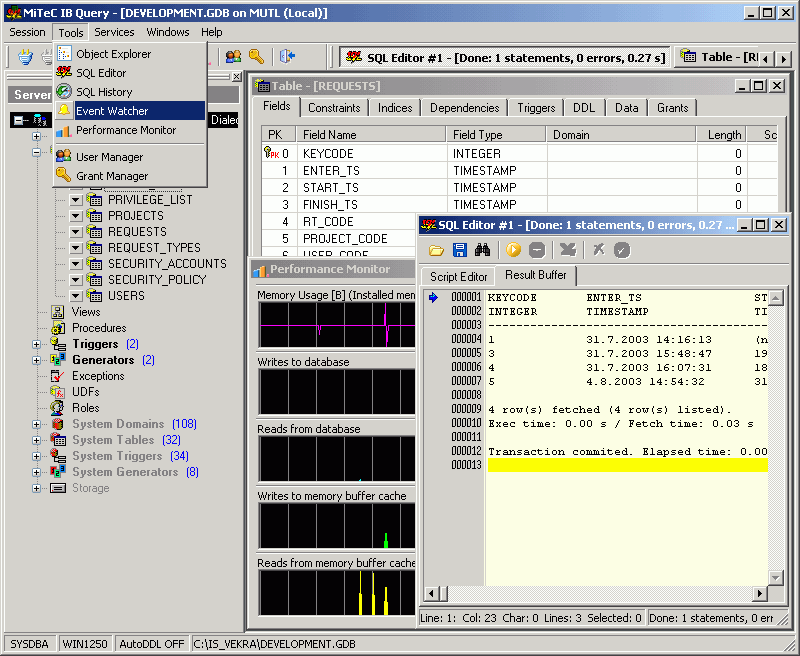800x656 pixels.
Task: Click the key icon in main toolbar
Action: (257, 57)
